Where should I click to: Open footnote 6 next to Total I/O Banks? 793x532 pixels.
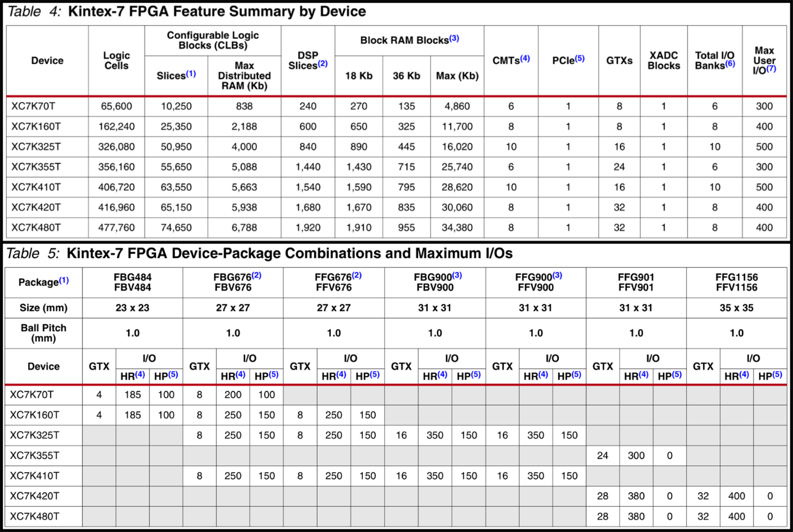[730, 64]
